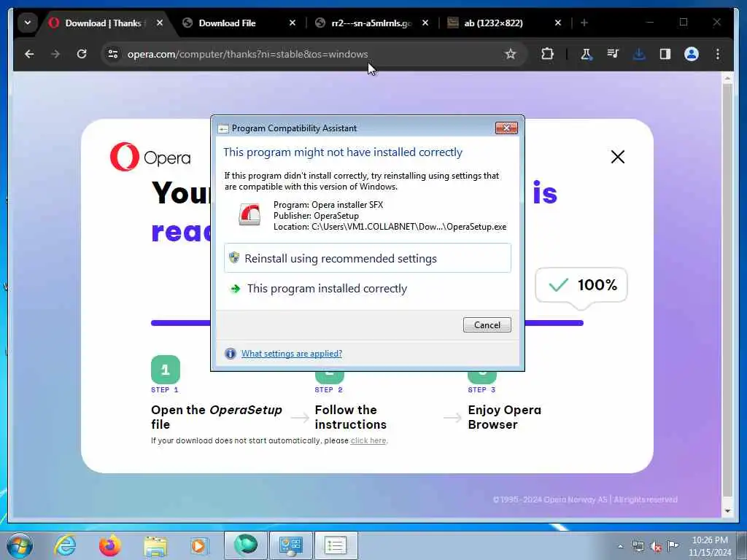Open the Control Panel taskbar window

[290, 545]
